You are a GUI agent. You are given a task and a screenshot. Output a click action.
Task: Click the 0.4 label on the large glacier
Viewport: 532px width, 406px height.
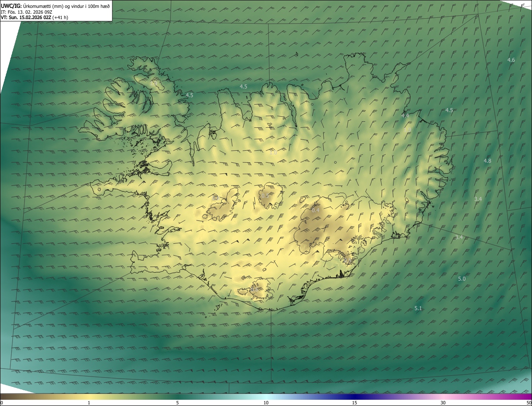(316, 210)
